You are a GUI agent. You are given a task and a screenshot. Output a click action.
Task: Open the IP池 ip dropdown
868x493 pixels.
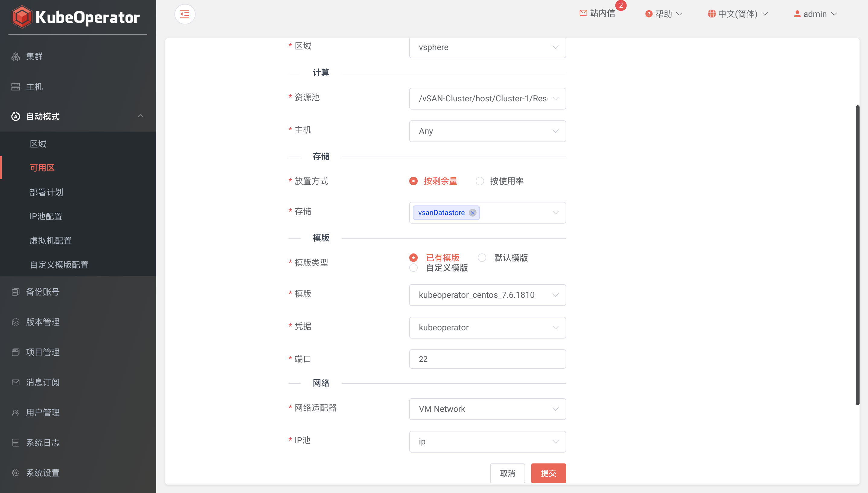487,441
